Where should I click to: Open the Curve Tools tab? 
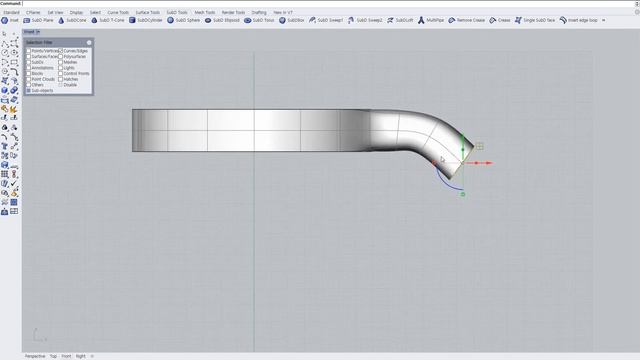(118, 13)
